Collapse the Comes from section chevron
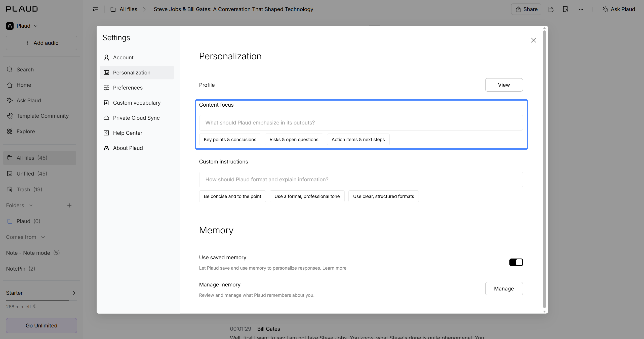This screenshot has width=644, height=339. point(43,237)
